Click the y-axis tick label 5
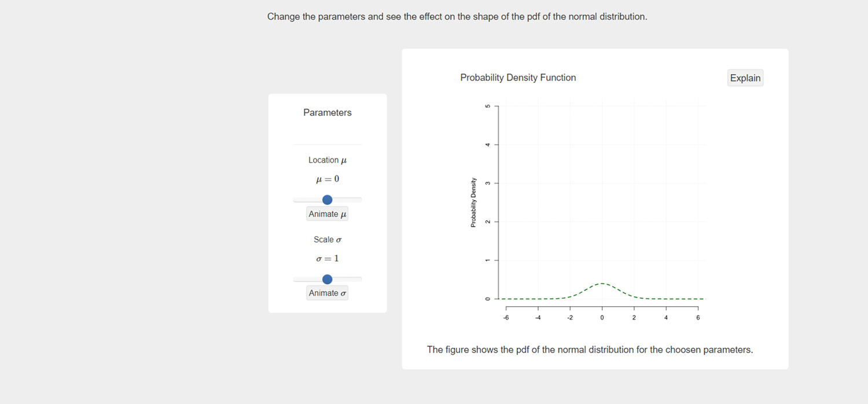 click(x=487, y=106)
